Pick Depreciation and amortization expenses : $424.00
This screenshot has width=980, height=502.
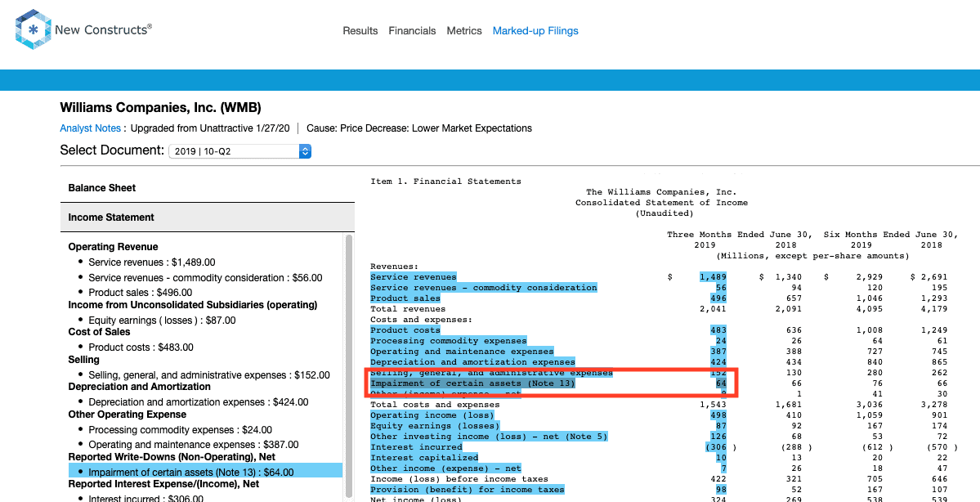(x=199, y=402)
